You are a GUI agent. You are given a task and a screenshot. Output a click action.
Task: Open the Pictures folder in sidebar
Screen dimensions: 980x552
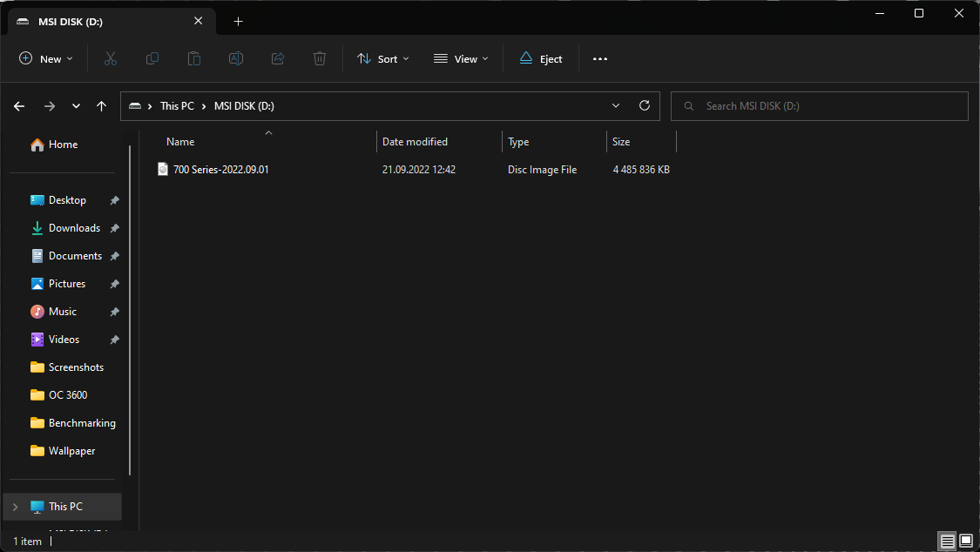[65, 283]
